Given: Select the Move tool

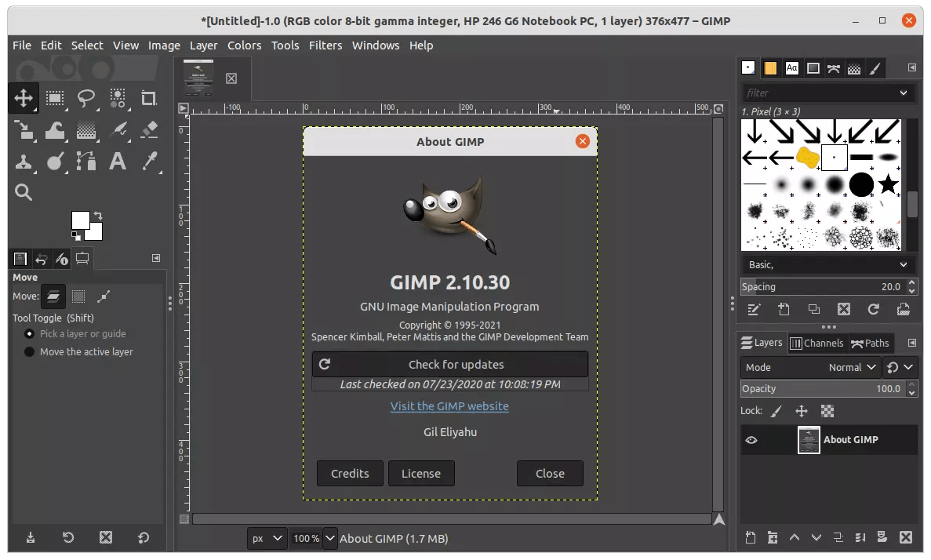Looking at the screenshot, I should click(23, 98).
